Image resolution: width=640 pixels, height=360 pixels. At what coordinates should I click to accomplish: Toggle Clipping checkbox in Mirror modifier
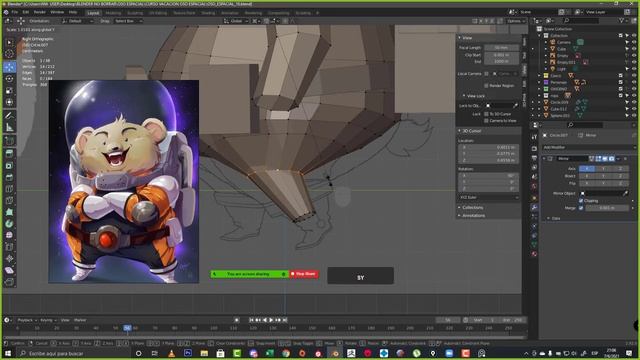(581, 201)
